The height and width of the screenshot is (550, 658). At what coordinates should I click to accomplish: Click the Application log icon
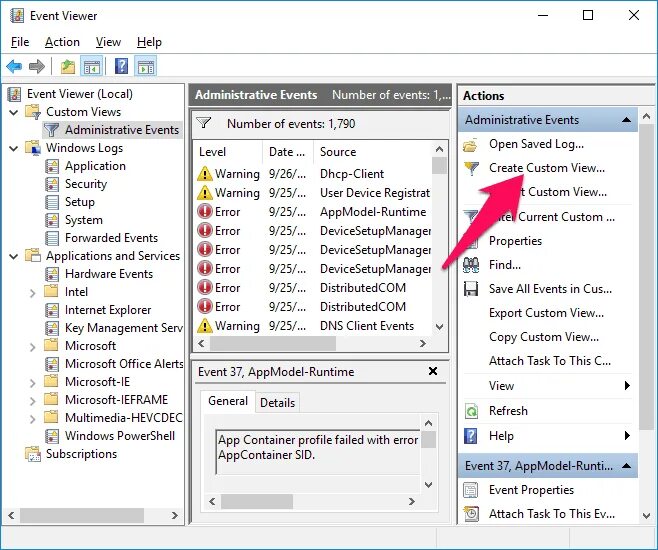52,166
